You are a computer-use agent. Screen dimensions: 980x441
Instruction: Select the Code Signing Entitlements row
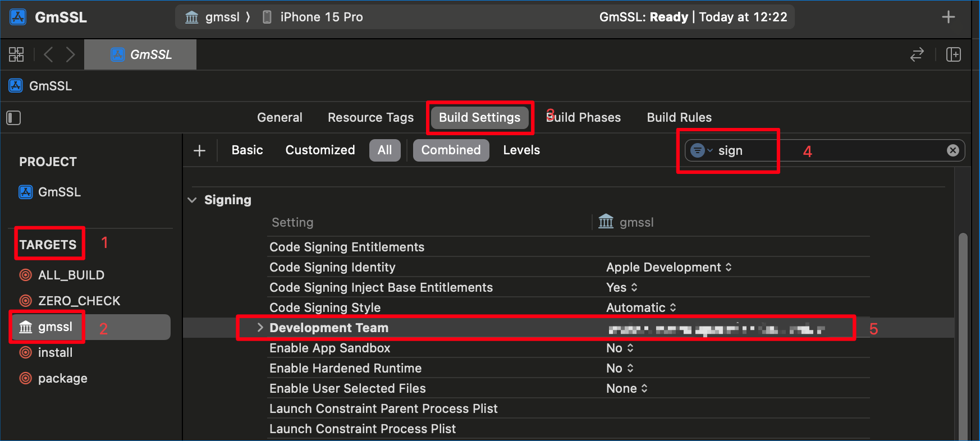(x=569, y=247)
